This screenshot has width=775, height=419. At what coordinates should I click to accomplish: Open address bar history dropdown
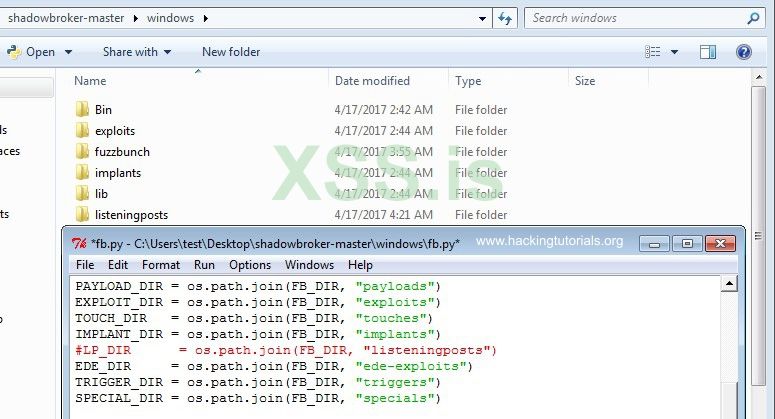(x=482, y=19)
